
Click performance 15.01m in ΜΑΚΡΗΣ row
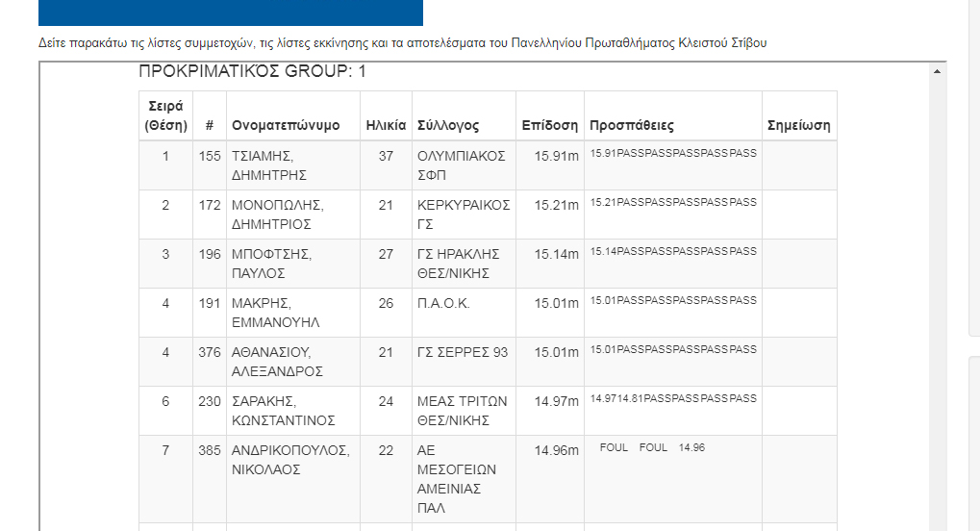(x=556, y=303)
